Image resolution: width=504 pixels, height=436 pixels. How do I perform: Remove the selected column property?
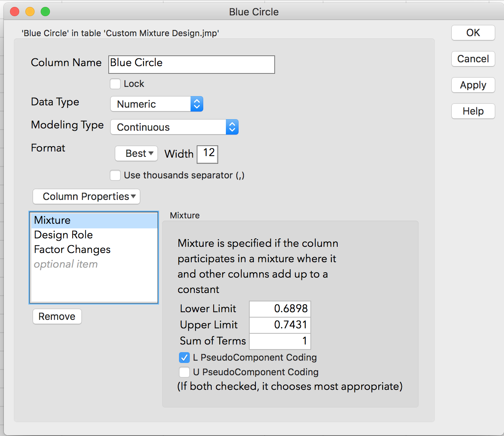[x=57, y=316]
